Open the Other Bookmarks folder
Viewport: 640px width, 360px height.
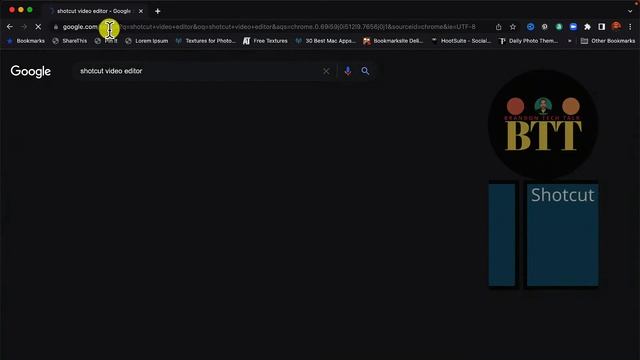pyautogui.click(x=608, y=41)
